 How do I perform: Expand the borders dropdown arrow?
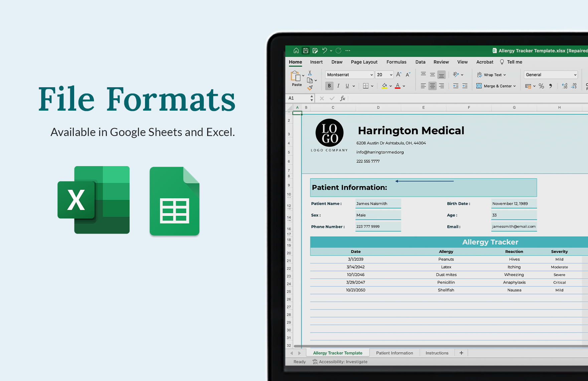(372, 86)
